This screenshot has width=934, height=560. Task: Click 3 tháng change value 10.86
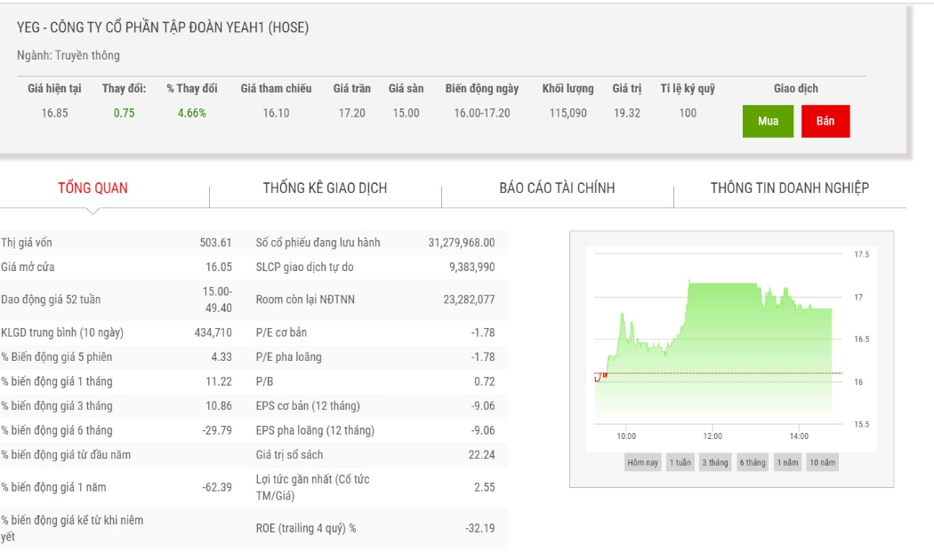[x=219, y=406]
